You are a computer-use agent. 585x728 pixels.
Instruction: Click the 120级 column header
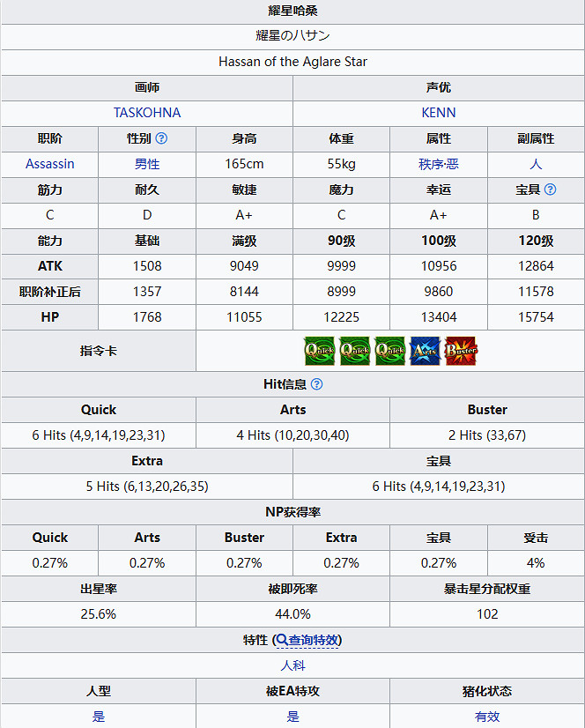tap(536, 241)
